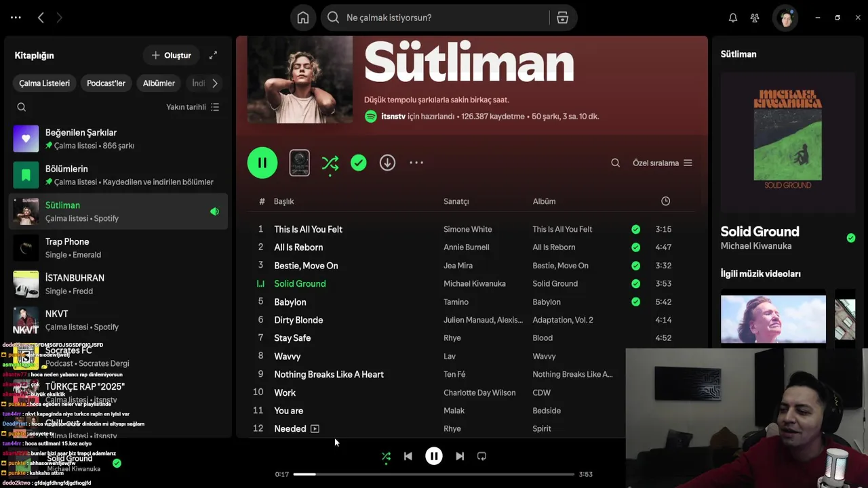The width and height of the screenshot is (868, 488).
Task: Select Trap Phone single in library
Action: pos(119,247)
